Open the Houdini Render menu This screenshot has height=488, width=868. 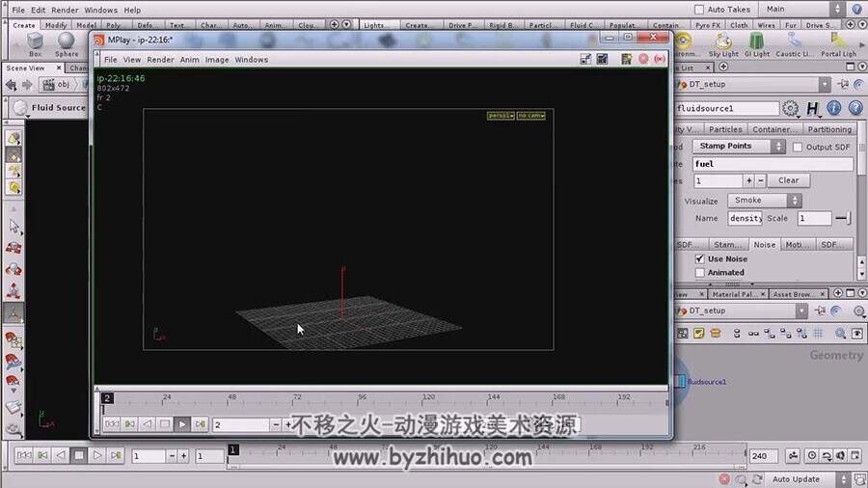coord(65,10)
